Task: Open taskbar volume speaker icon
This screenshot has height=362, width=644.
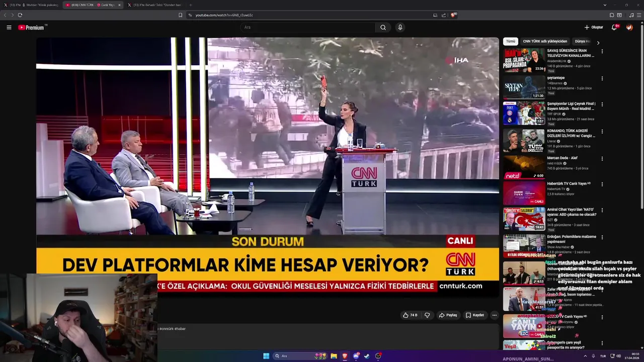Action: click(618, 356)
